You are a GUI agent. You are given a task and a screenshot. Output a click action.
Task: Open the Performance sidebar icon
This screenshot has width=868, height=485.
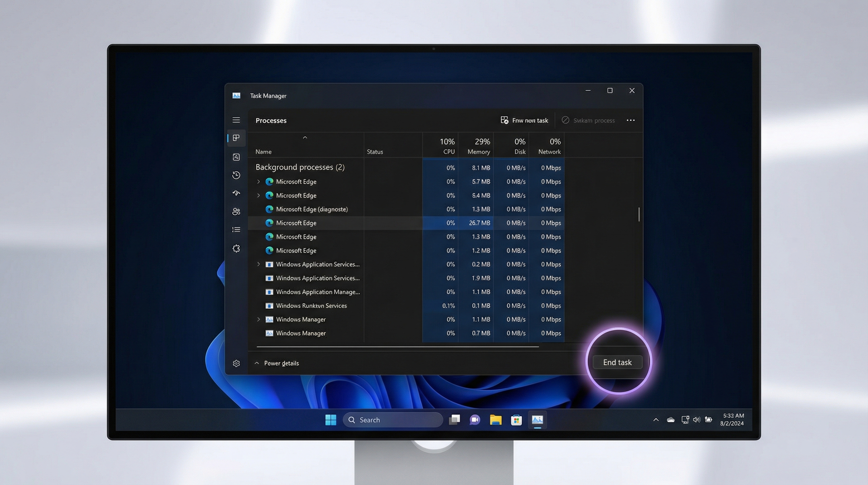click(x=236, y=157)
